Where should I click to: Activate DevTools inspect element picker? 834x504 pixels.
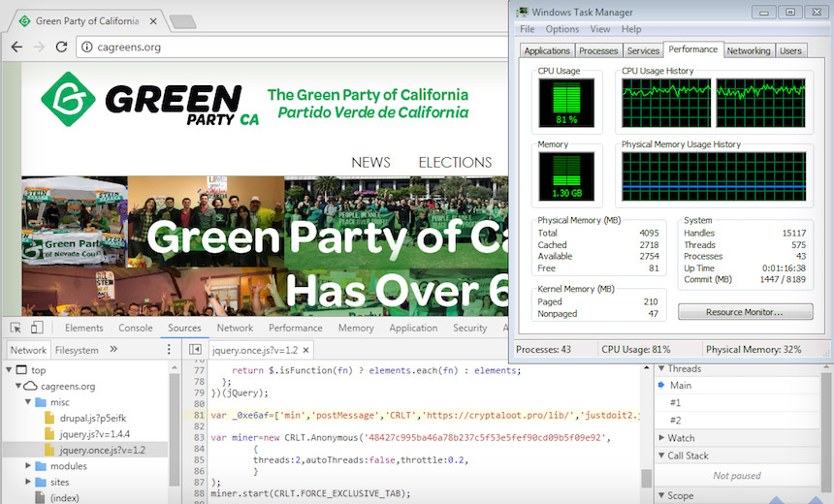(16, 328)
